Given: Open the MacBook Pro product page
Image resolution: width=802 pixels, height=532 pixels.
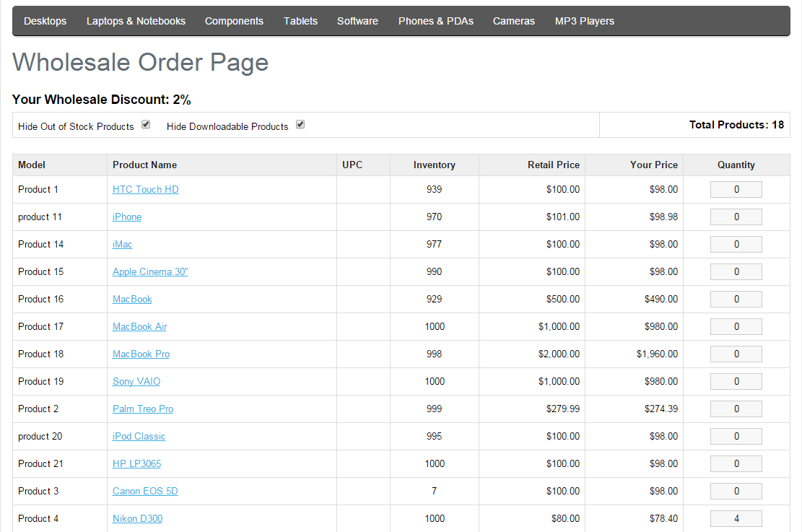Looking at the screenshot, I should (141, 354).
